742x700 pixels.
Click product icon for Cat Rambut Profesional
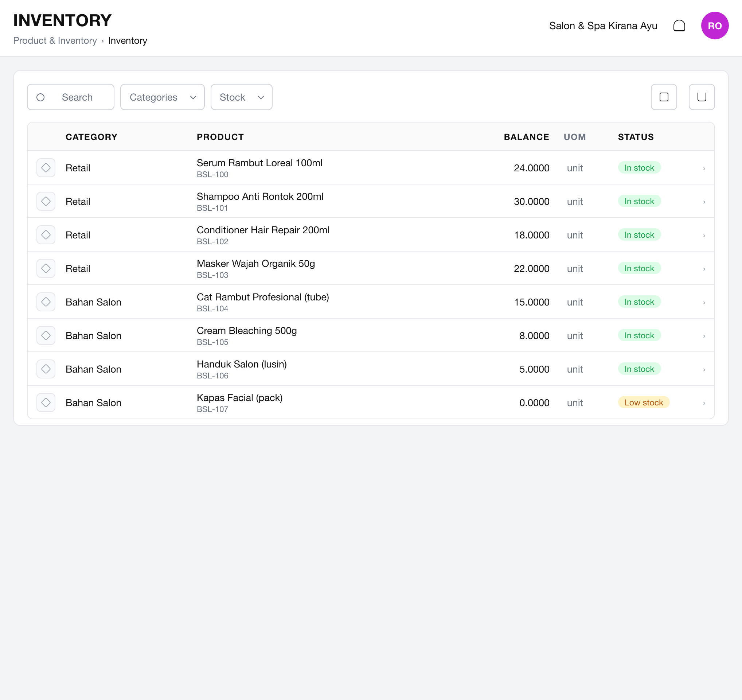(x=46, y=302)
